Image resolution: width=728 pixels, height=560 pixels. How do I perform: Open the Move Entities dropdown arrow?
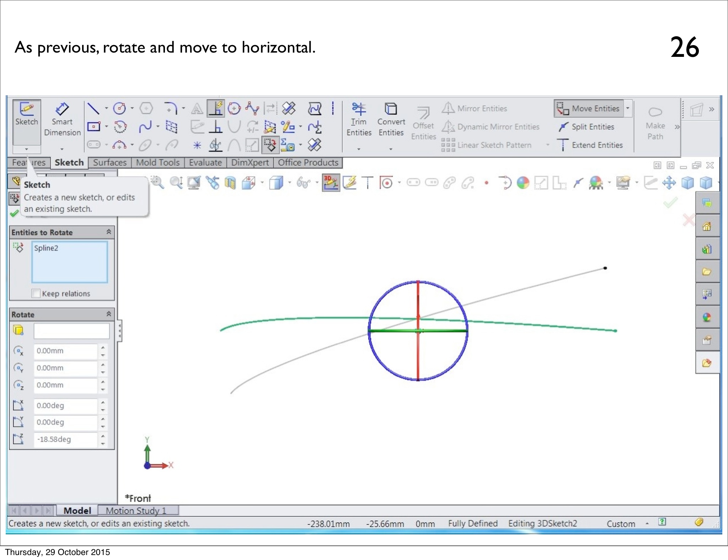pos(628,108)
